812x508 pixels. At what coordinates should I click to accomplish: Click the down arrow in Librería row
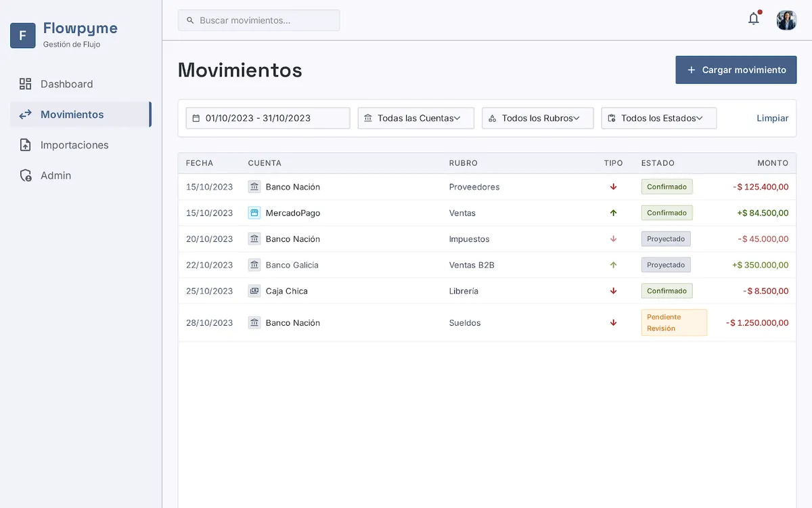click(614, 291)
